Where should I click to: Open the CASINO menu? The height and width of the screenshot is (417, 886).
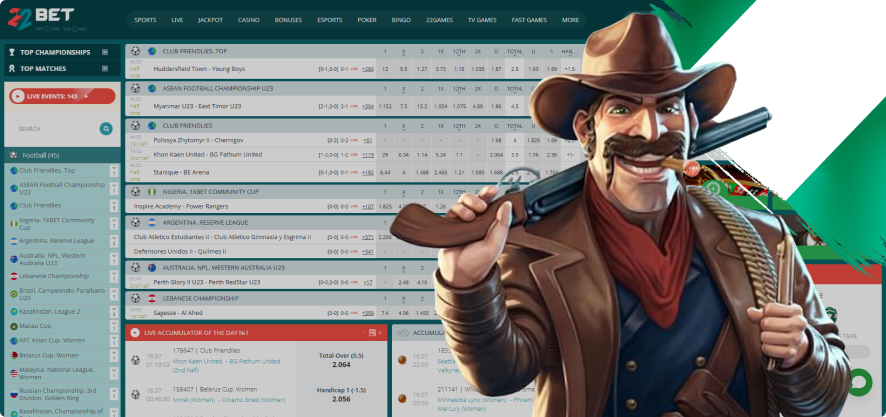tap(249, 20)
